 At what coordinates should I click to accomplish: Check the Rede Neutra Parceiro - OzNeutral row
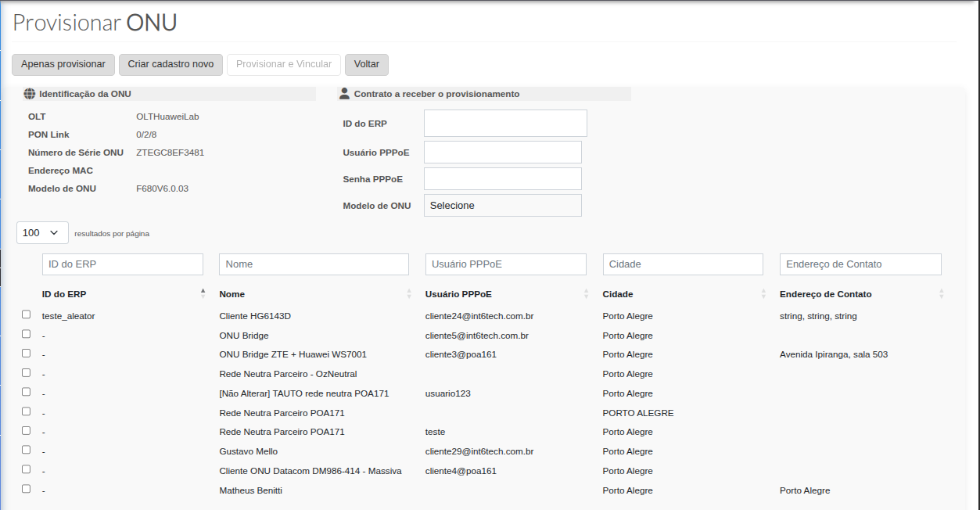(x=27, y=372)
